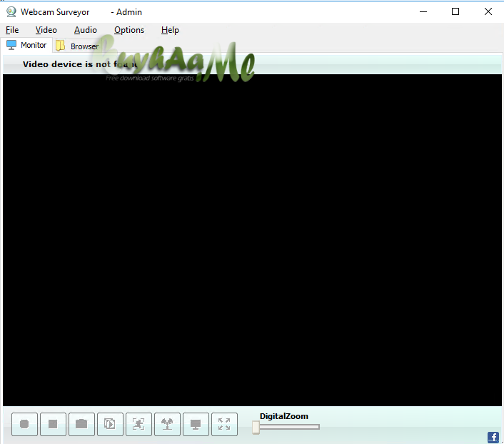Switch to the Browser tab

(x=77, y=46)
